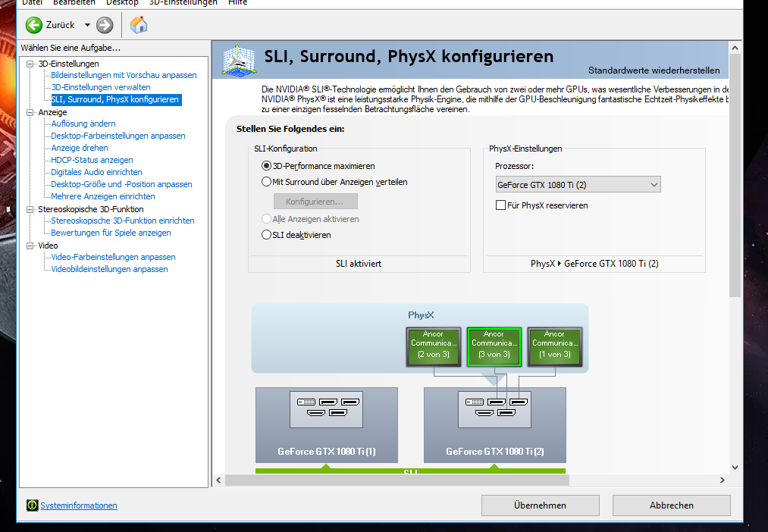The height and width of the screenshot is (532, 768).
Task: Click the vertical scrollbar thumb
Action: 735,175
